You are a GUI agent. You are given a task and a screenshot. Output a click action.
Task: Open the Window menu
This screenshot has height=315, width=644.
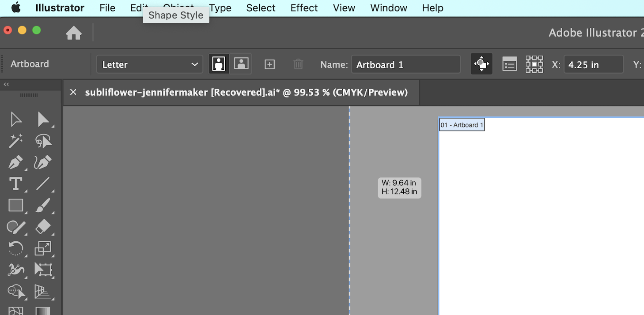point(388,8)
